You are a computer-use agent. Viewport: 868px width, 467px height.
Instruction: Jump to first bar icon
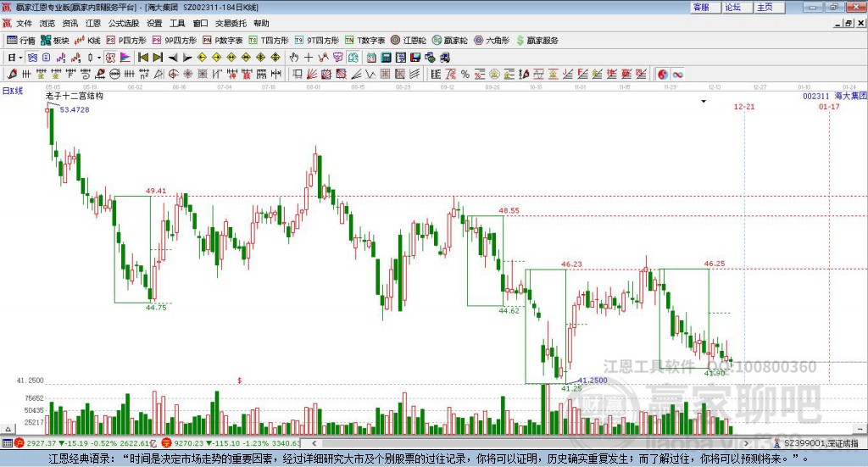143,58
